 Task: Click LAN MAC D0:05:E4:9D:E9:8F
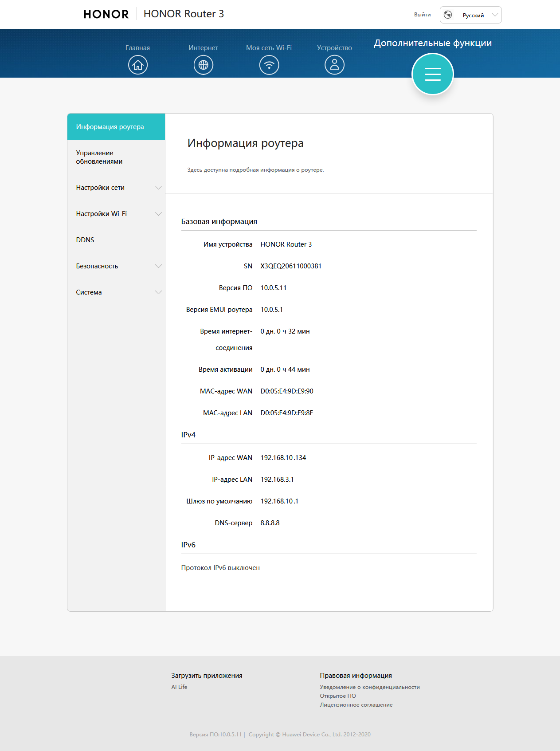coord(287,413)
